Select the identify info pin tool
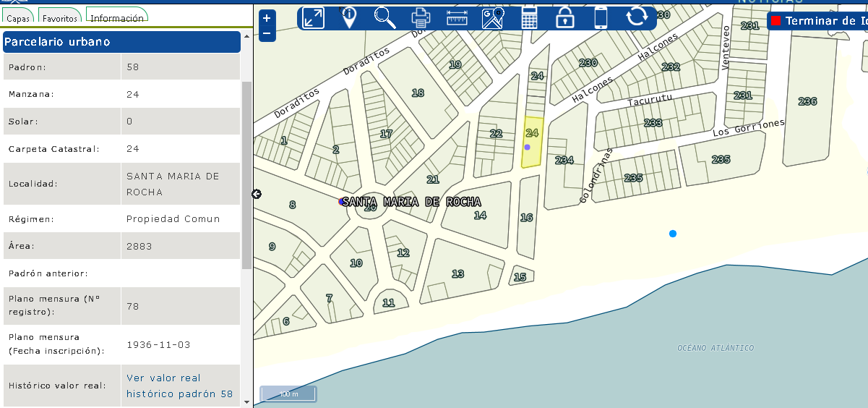The image size is (868, 408). [x=349, y=17]
